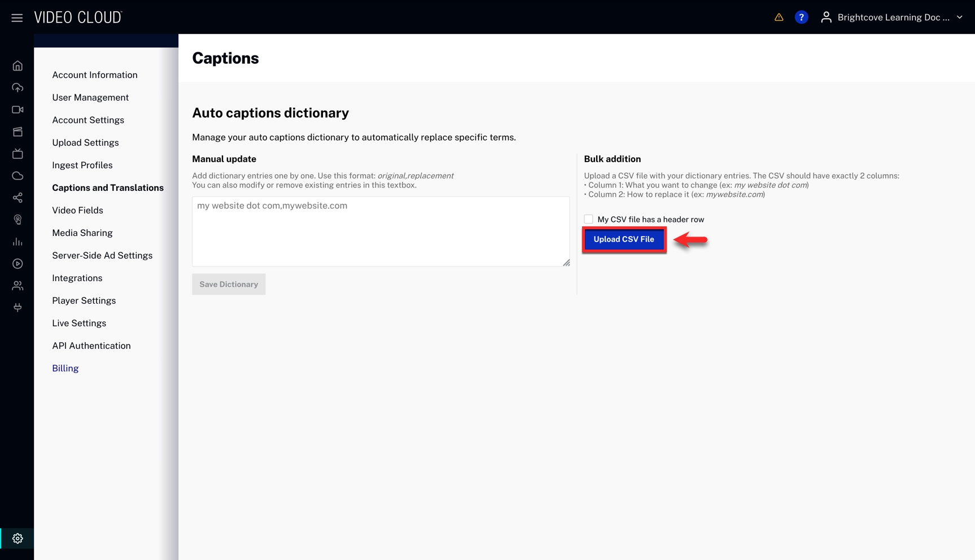The image size is (975, 560).
Task: Open the Live TV icon in sidebar
Action: [x=18, y=154]
